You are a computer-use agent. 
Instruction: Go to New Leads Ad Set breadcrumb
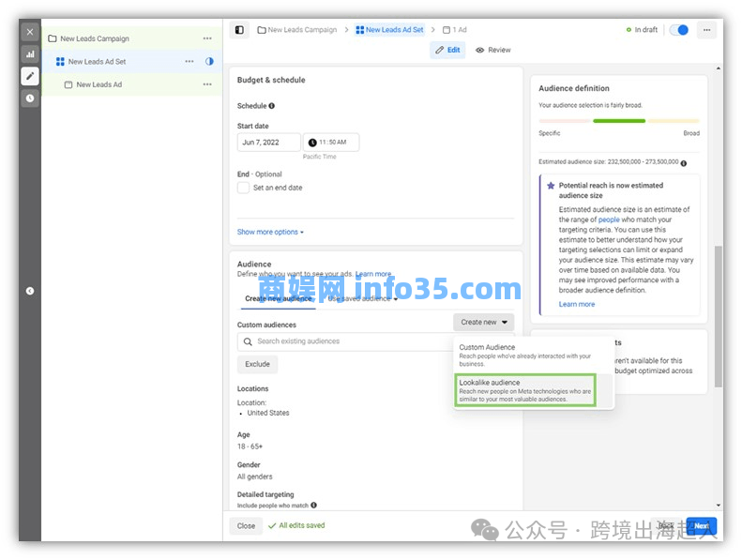tap(389, 30)
